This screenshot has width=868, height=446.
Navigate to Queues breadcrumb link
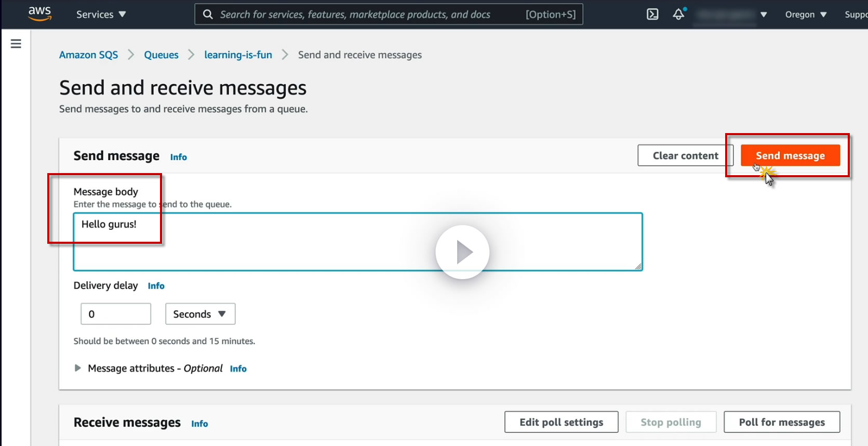[161, 55]
